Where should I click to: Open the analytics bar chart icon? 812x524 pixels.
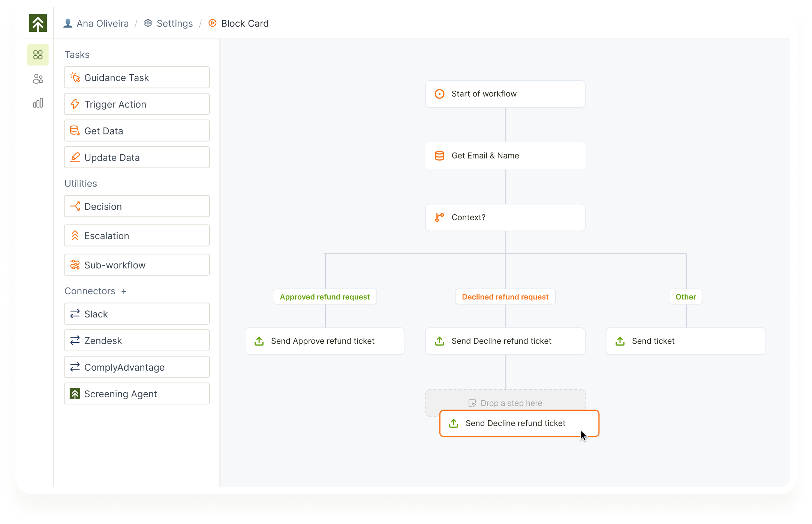tap(38, 103)
